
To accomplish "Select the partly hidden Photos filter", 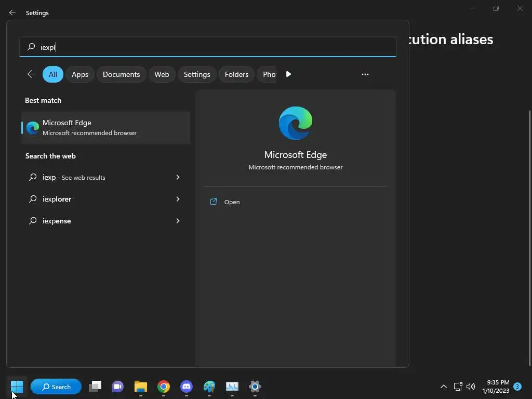I will tap(267, 74).
